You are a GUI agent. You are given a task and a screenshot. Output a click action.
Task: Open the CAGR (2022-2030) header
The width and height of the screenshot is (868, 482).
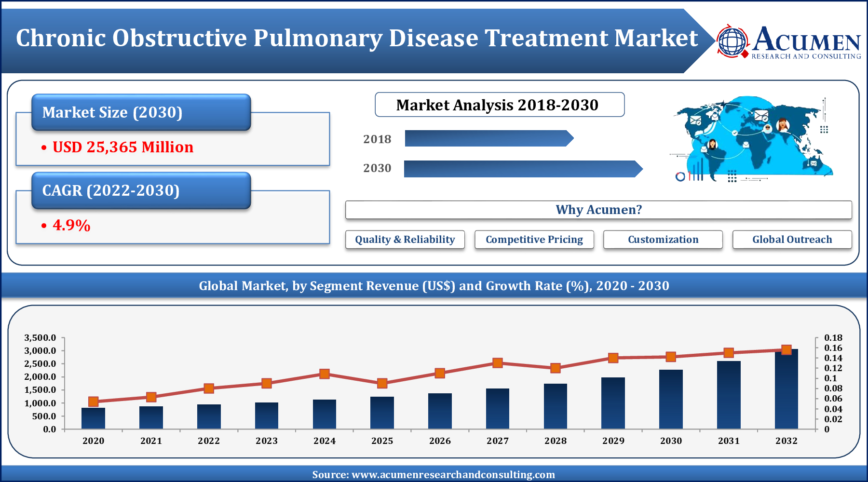tap(141, 190)
